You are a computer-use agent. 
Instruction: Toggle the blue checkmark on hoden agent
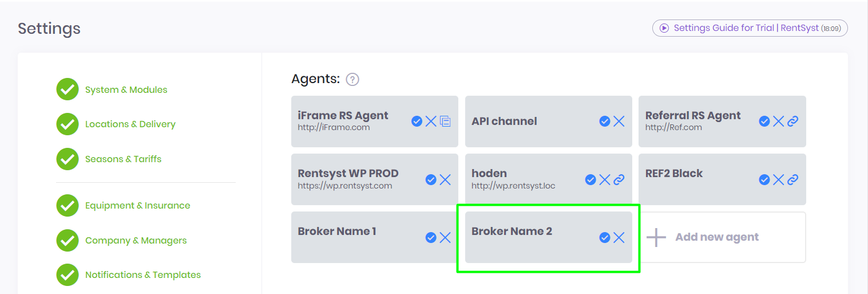[590, 180]
